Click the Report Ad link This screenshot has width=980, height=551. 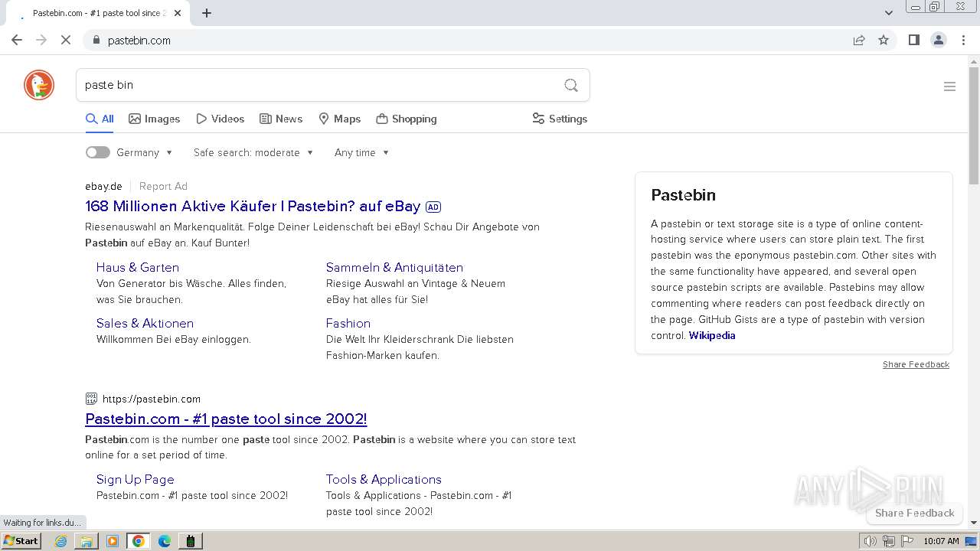point(163,186)
